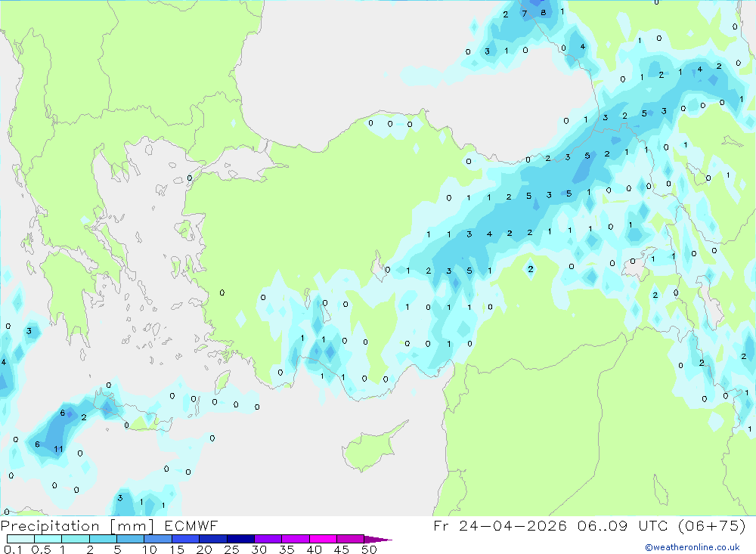Click the 0.5–1 mm light cyan legend swatch

48,539
